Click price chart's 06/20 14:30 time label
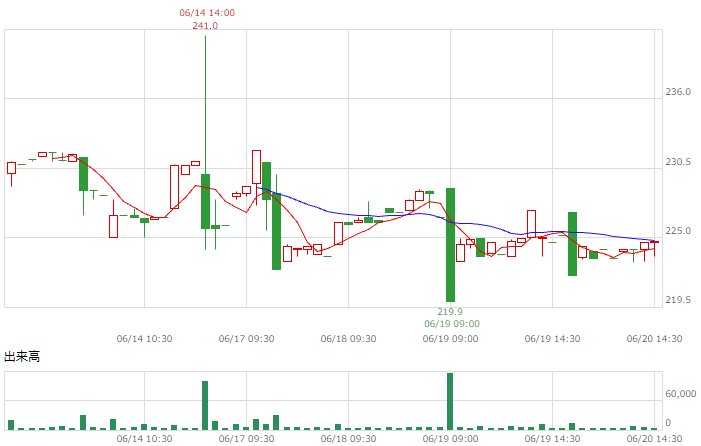 pyautogui.click(x=654, y=339)
